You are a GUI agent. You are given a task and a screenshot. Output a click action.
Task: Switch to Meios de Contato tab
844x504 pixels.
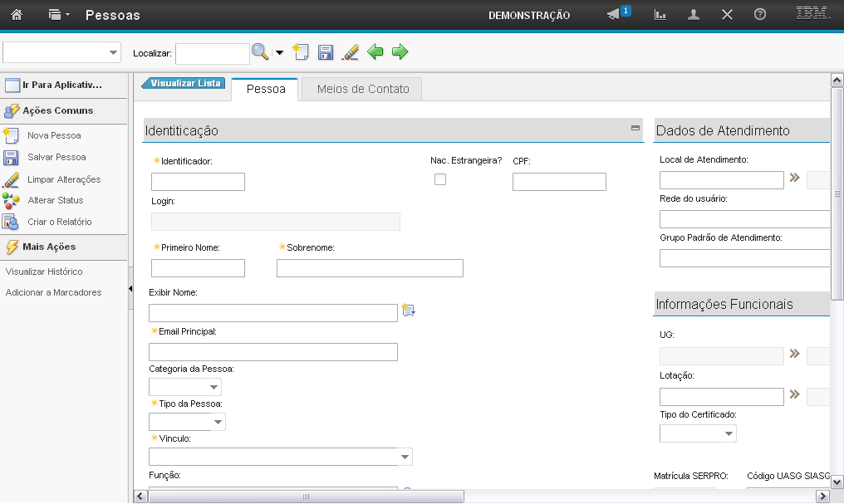(363, 89)
